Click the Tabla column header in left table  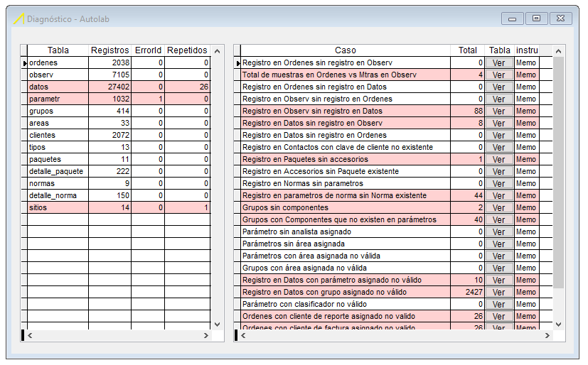point(58,50)
